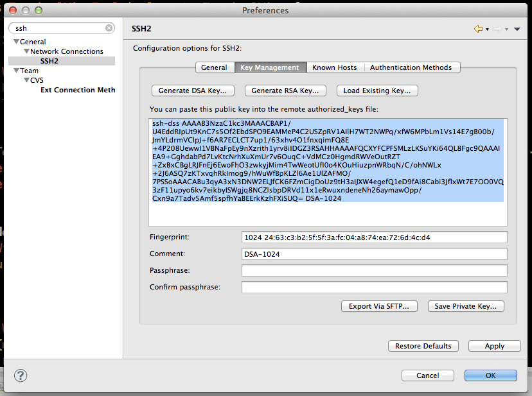
Task: Open the help question mark icon
Action: pos(20,375)
